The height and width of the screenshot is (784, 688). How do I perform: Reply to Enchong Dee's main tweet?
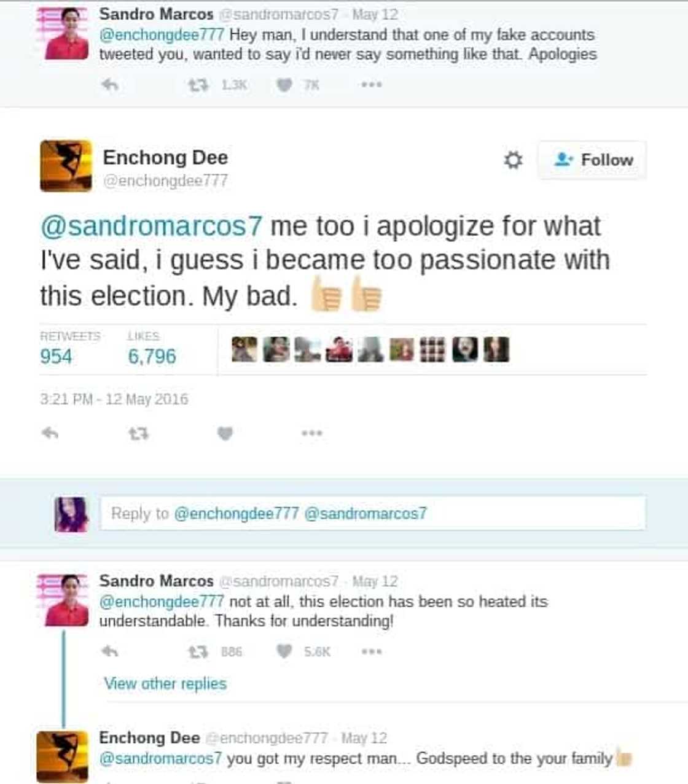tap(50, 433)
